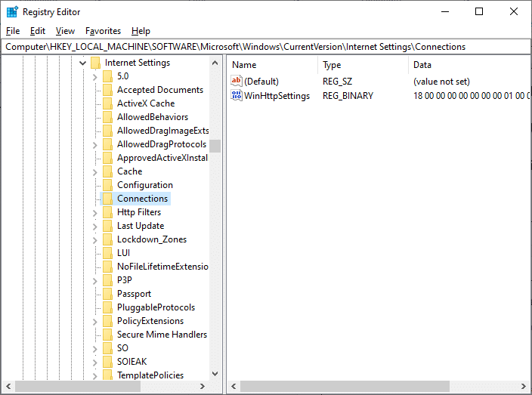Click the ActiveX Cache folder icon
The image size is (532, 395).
(x=107, y=103)
